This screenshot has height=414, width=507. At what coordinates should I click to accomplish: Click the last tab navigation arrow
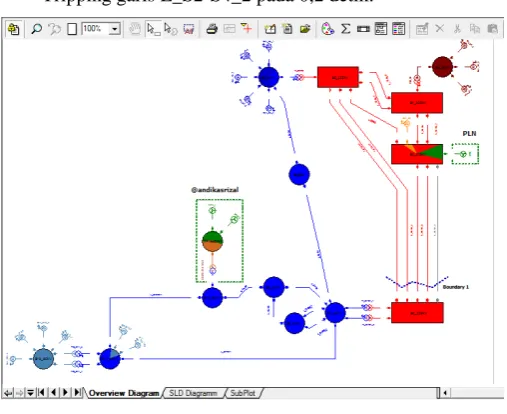tap(77, 393)
